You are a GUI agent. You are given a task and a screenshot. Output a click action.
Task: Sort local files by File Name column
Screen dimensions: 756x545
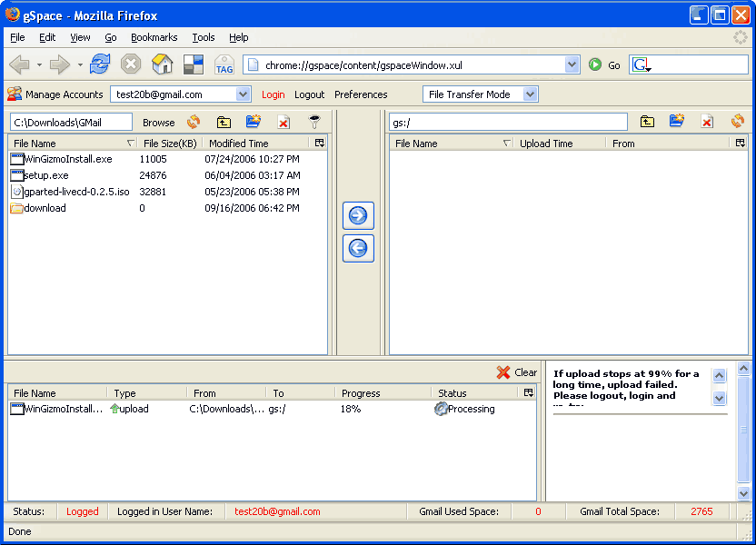point(72,144)
